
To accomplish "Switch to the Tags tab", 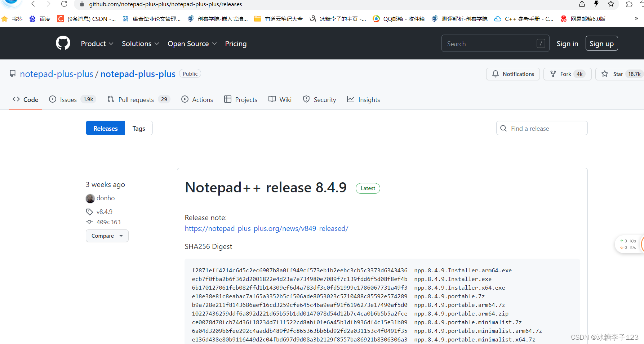I will click(139, 128).
